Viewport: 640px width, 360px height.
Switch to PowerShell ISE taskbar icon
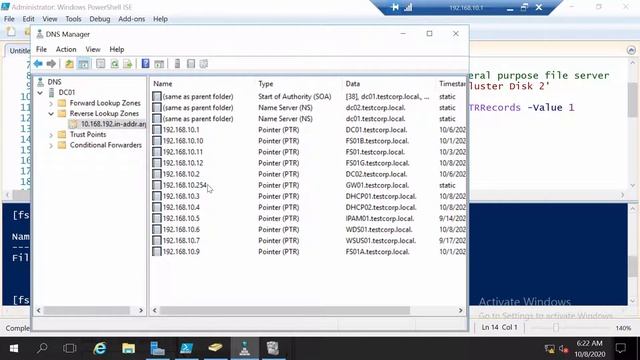[x=187, y=349]
